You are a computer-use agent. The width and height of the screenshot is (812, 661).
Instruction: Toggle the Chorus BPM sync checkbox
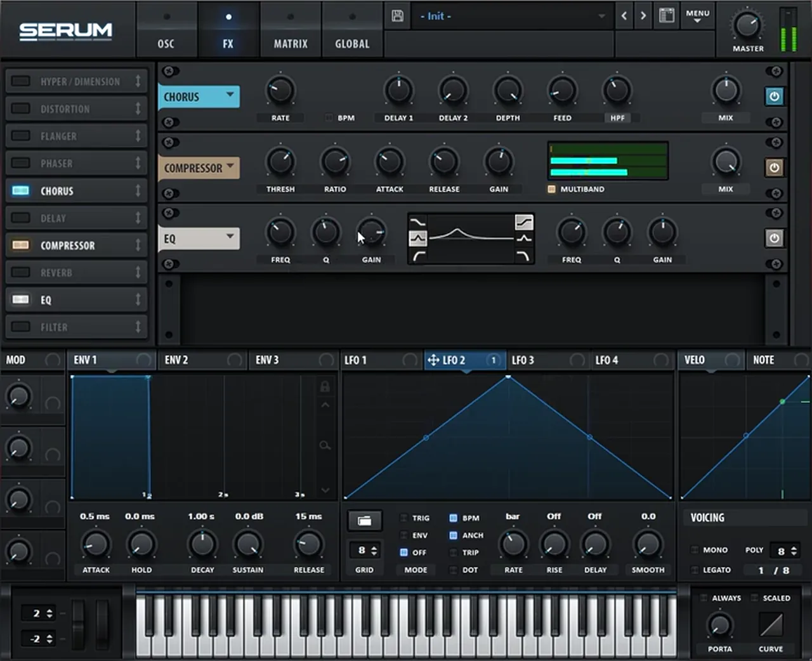329,118
